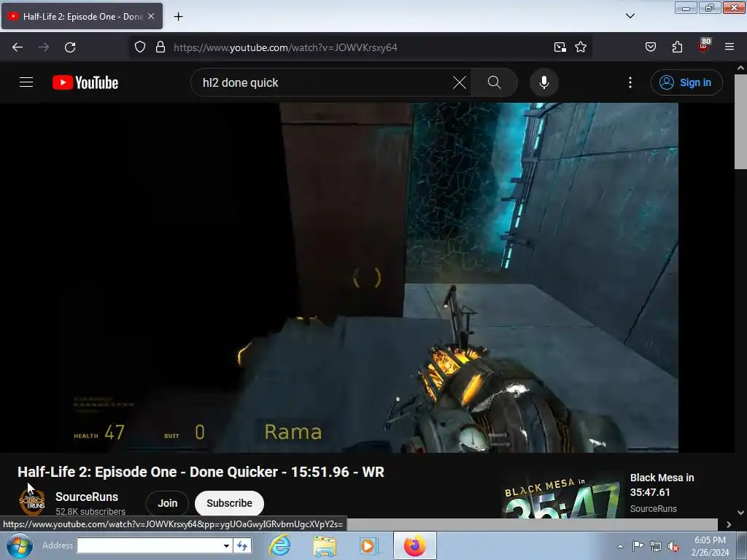Go forward with the browser forward arrow

point(44,47)
